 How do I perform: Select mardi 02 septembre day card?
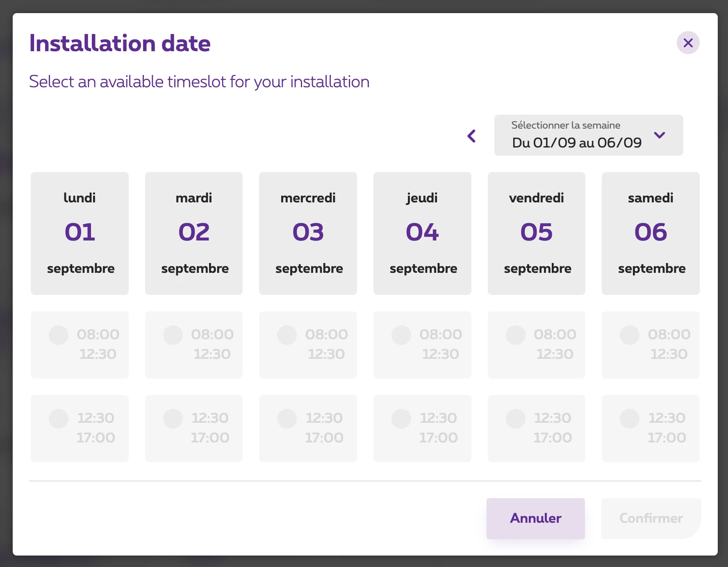point(194,233)
